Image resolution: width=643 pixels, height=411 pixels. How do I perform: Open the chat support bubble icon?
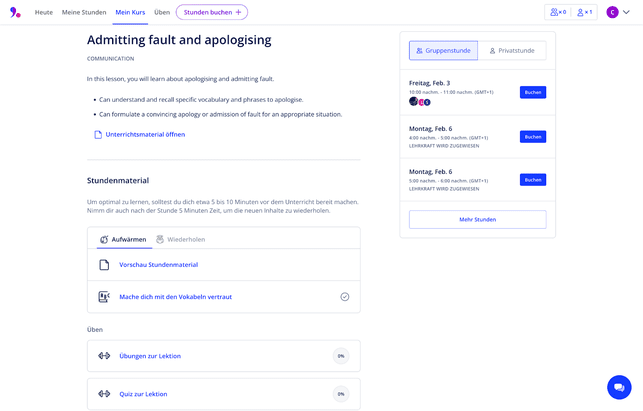click(619, 387)
